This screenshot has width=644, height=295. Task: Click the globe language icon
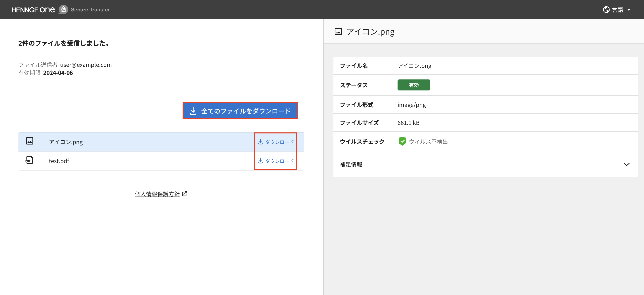pos(606,10)
